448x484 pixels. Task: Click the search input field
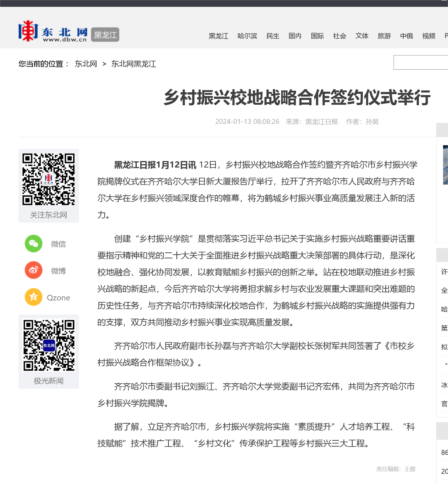click(420, 63)
